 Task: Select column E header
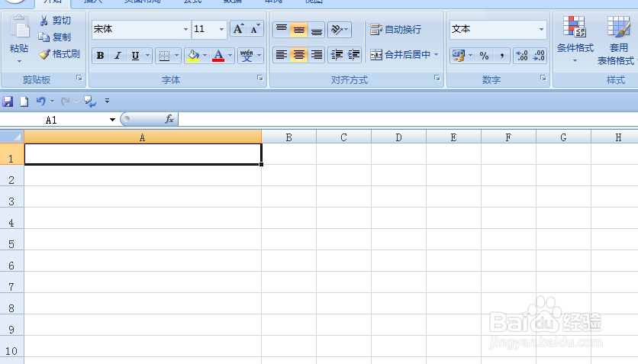point(453,137)
